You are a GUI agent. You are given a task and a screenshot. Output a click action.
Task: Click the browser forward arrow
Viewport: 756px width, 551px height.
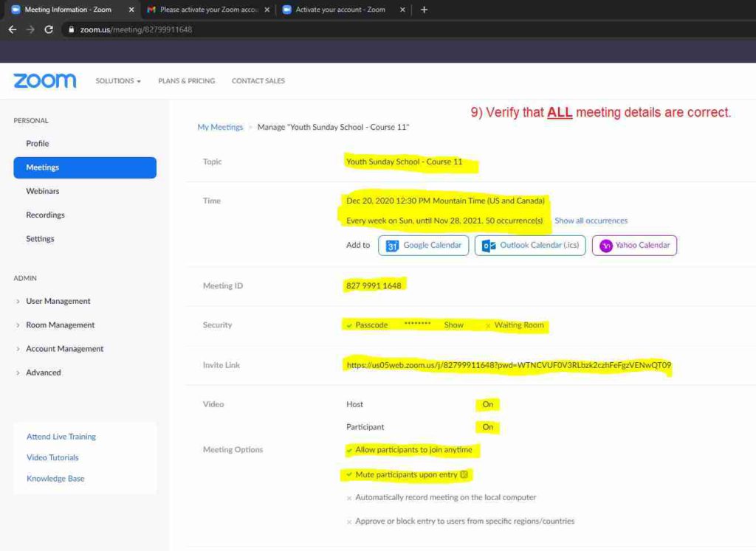click(30, 30)
